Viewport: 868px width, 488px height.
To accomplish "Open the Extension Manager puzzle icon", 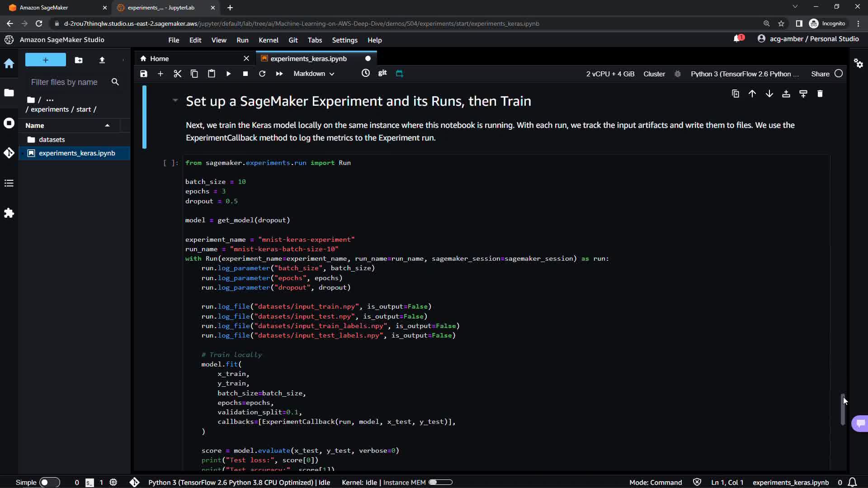I will [9, 213].
